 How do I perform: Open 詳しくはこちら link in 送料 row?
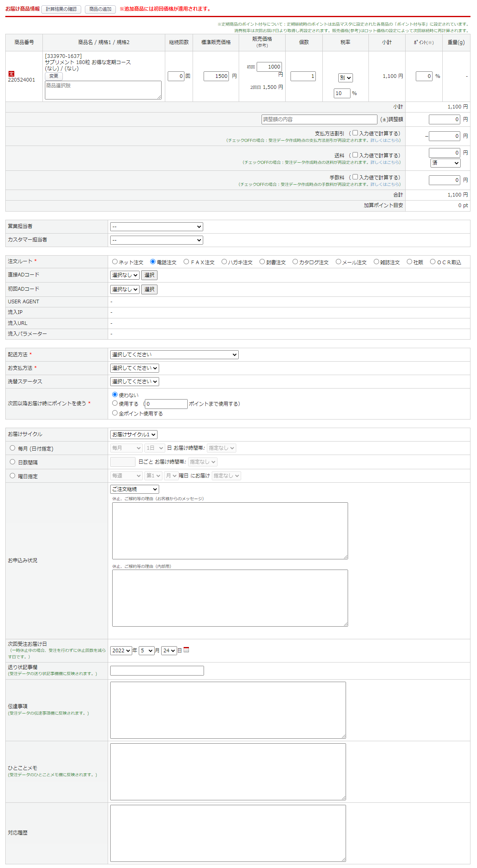pyautogui.click(x=385, y=162)
